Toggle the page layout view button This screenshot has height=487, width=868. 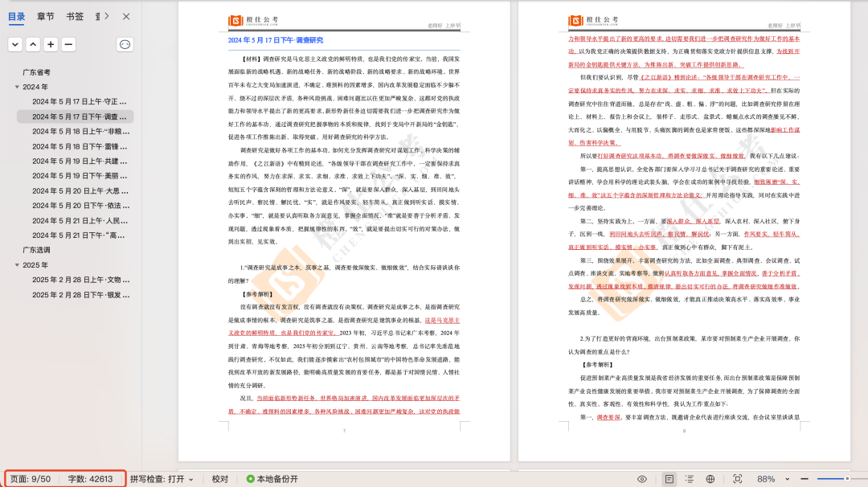click(x=669, y=479)
